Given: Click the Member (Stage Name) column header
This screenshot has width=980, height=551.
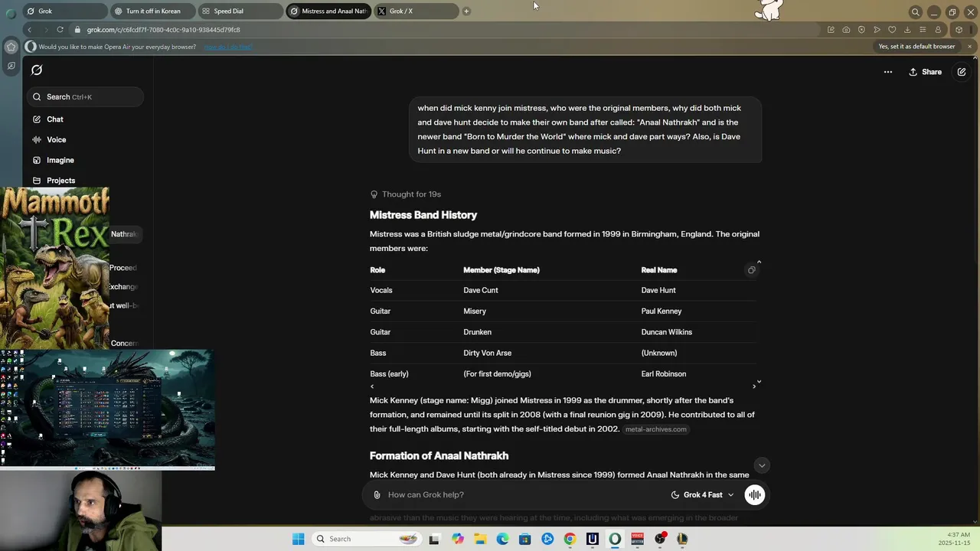Looking at the screenshot, I should click(501, 270).
